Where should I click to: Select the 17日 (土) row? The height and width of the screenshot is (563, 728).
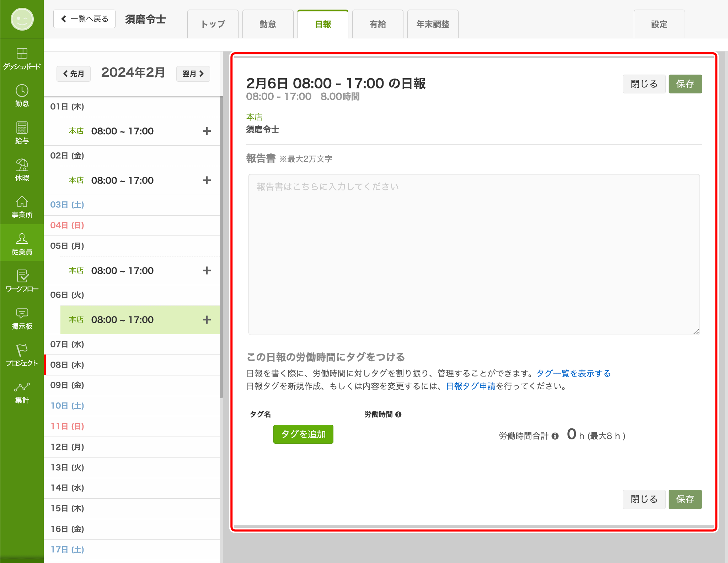coord(132,550)
